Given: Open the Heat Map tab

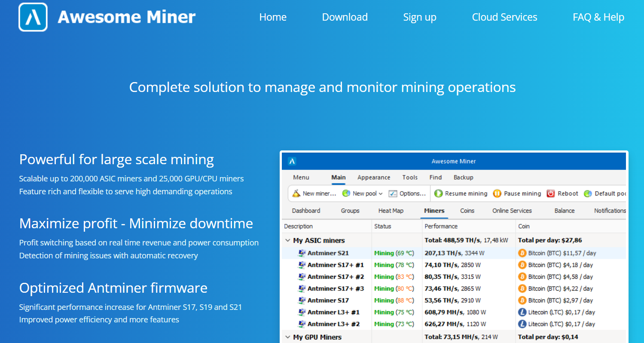Looking at the screenshot, I should [x=391, y=211].
